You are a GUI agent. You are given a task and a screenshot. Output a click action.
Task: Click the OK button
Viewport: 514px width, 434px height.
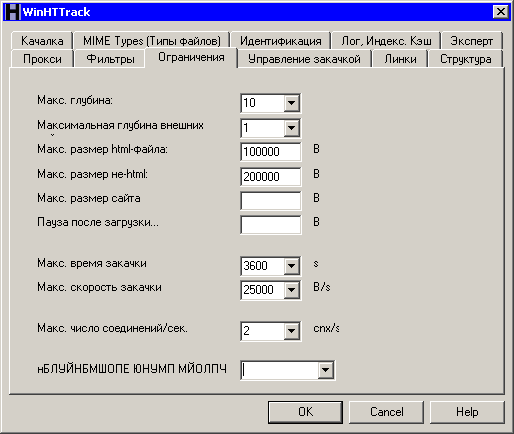(305, 412)
